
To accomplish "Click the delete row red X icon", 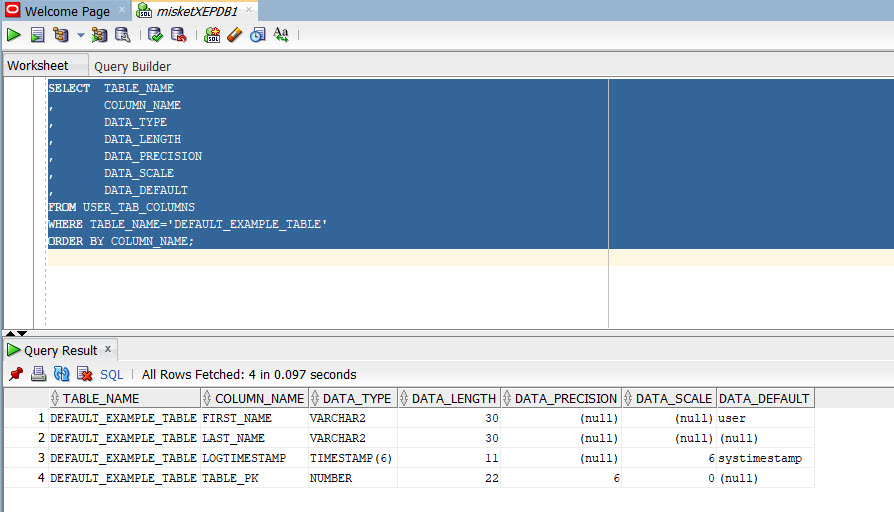I will (x=84, y=374).
